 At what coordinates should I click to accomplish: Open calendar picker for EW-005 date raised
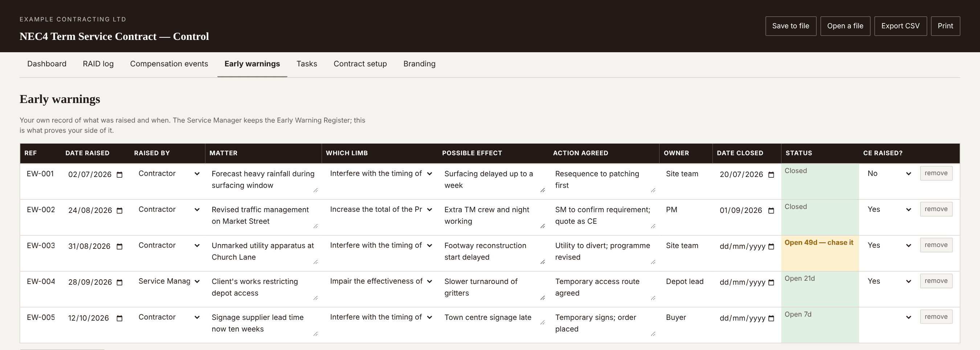point(119,318)
